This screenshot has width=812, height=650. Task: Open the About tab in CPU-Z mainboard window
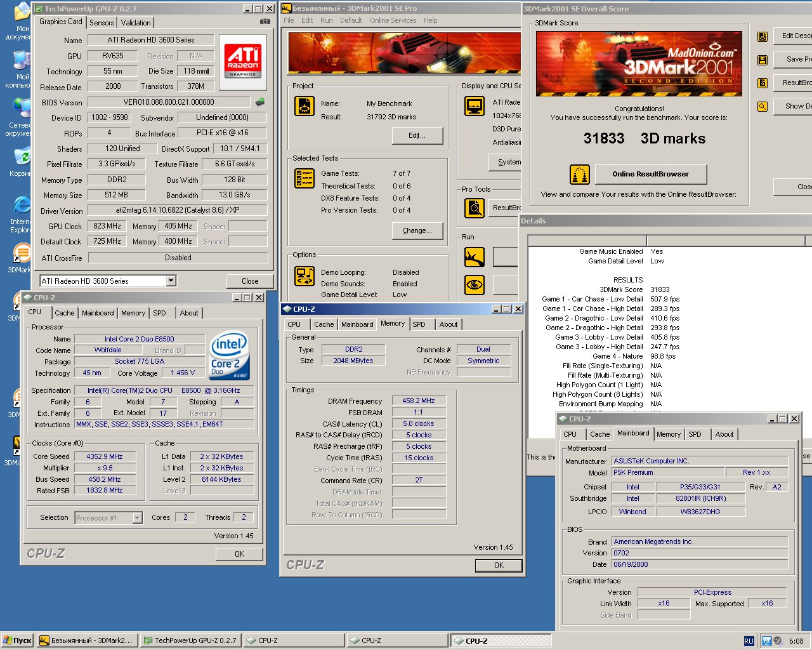tap(724, 434)
